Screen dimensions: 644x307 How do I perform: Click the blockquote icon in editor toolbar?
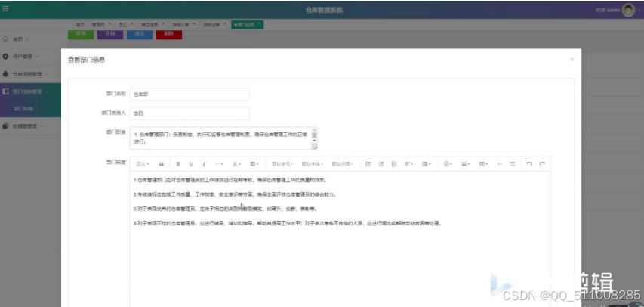coord(162,164)
